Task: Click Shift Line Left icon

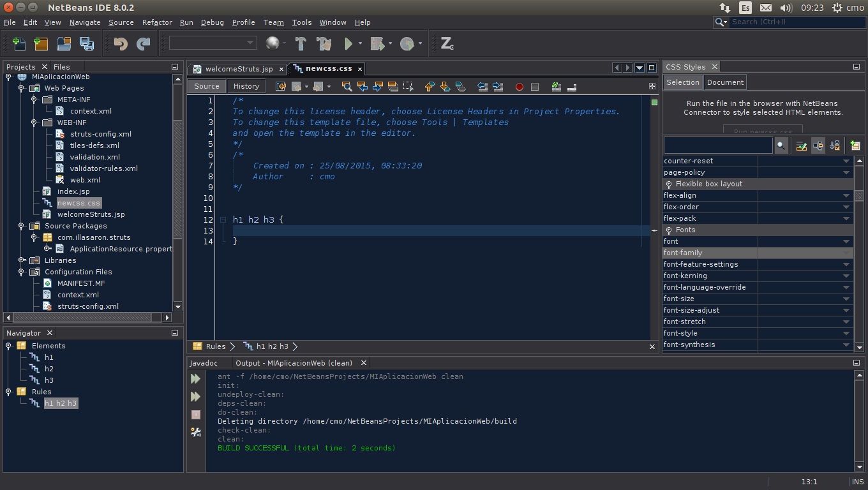Action: coord(483,86)
